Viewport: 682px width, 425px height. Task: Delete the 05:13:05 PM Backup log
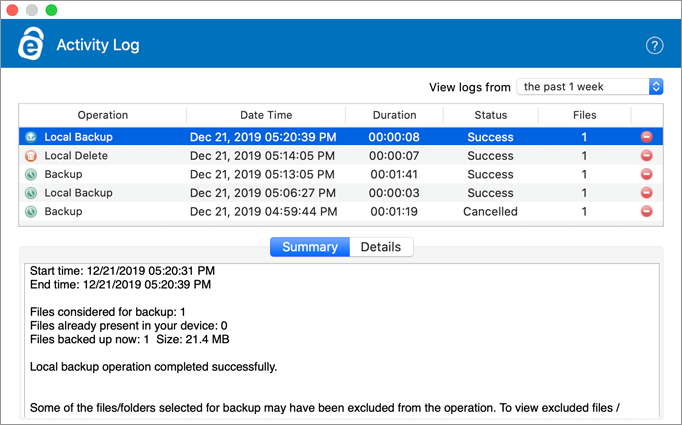click(x=646, y=174)
